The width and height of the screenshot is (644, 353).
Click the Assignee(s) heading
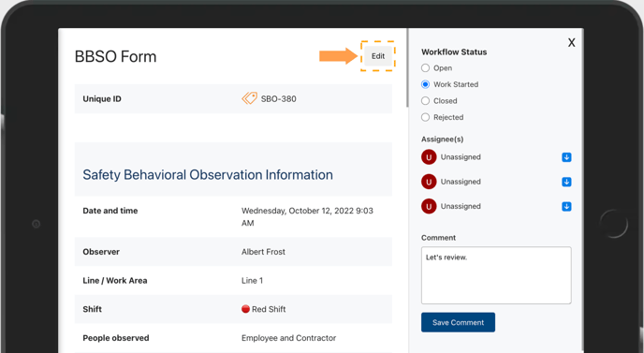443,140
